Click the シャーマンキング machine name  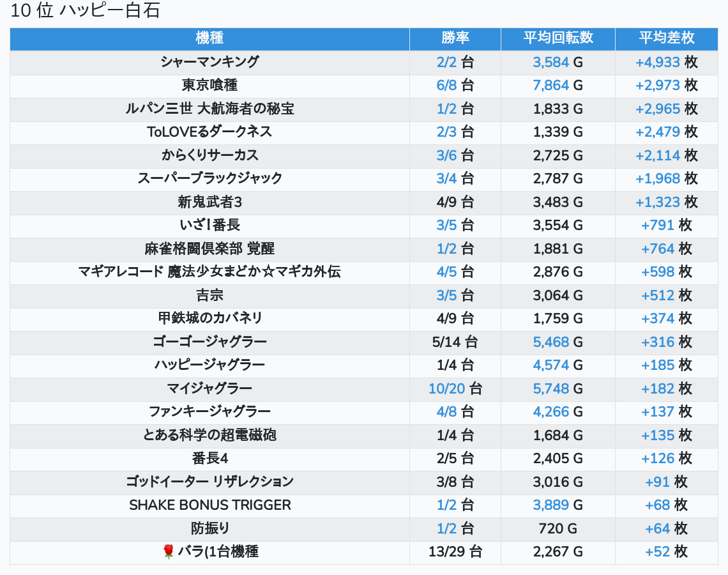[x=209, y=62]
